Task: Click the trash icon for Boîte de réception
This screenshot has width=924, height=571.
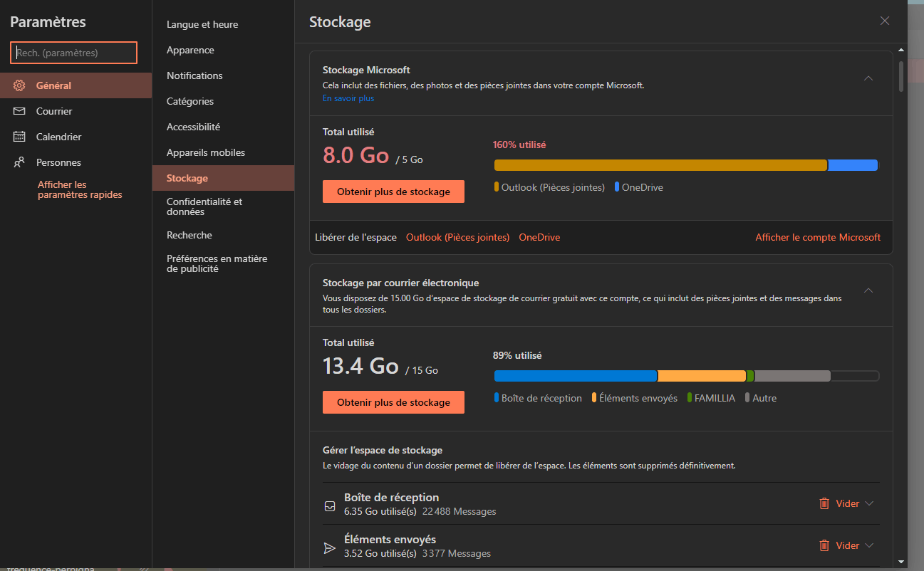Action: (824, 503)
